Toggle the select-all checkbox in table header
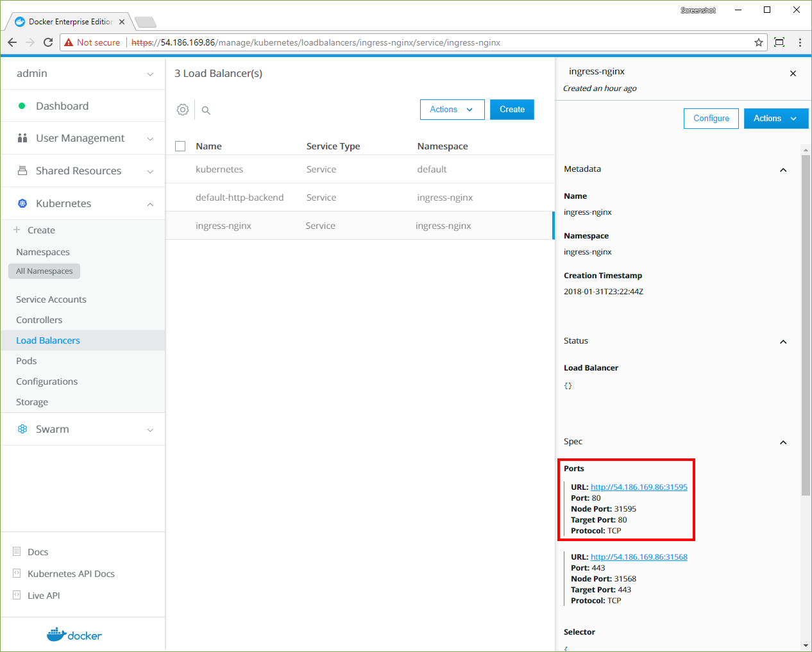This screenshot has width=812, height=652. [x=180, y=146]
